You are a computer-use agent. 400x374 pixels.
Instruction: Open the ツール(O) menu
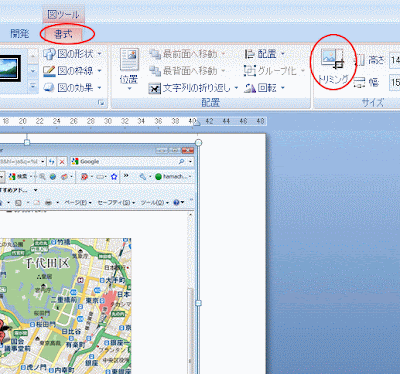click(154, 202)
